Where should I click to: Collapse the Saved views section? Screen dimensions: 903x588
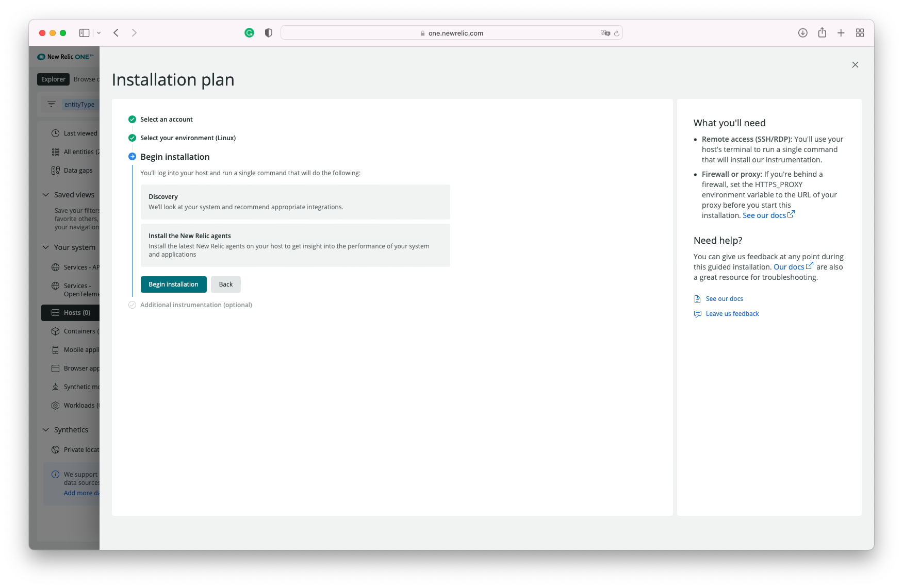coord(46,195)
